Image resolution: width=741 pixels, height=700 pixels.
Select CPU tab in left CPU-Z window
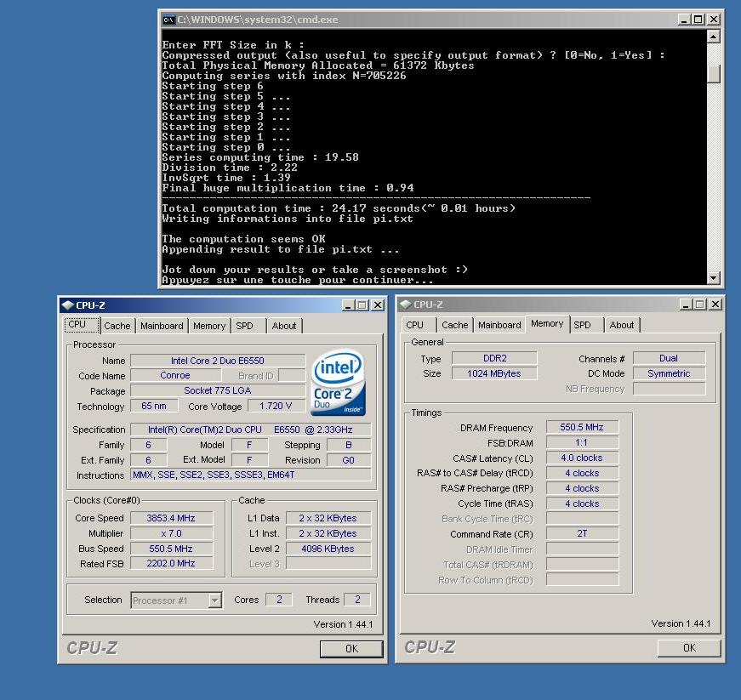(x=82, y=325)
